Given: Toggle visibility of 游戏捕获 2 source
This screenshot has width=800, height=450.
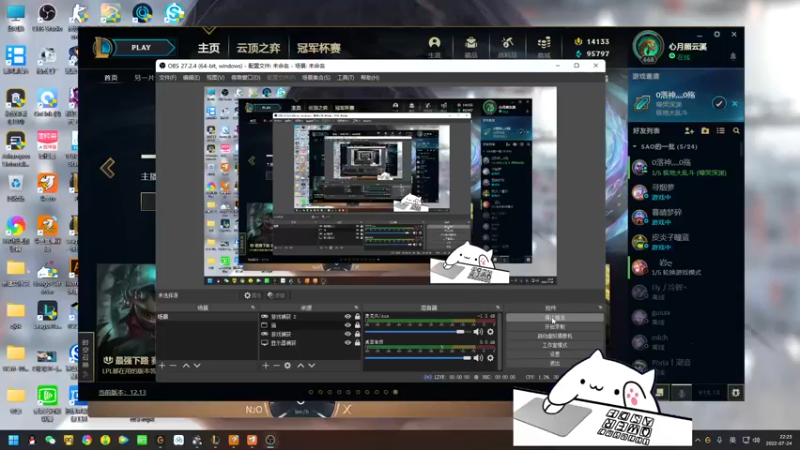Looking at the screenshot, I should [x=347, y=317].
